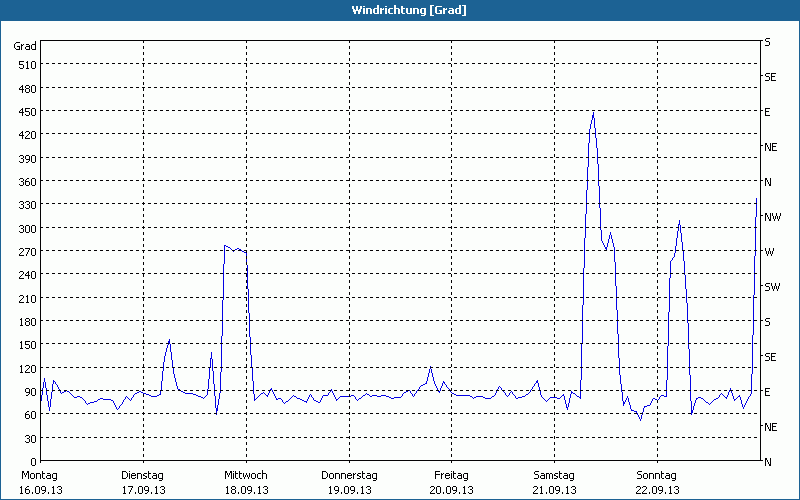Click the "Sonntag" day label
The height and width of the screenshot is (500, 800).
pos(657,475)
